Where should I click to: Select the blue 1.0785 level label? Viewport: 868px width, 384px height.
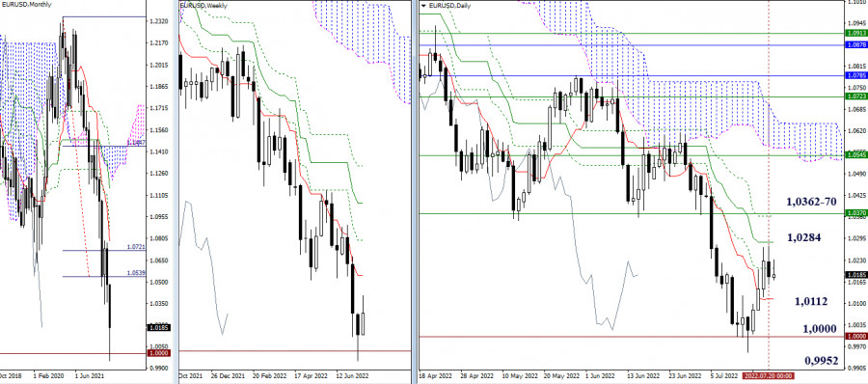click(x=856, y=75)
